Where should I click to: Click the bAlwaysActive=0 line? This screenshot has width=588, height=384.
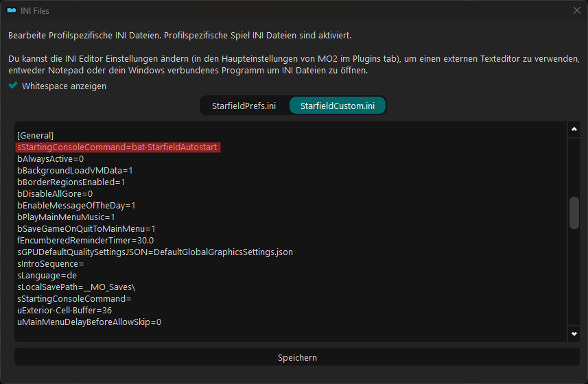pos(50,159)
